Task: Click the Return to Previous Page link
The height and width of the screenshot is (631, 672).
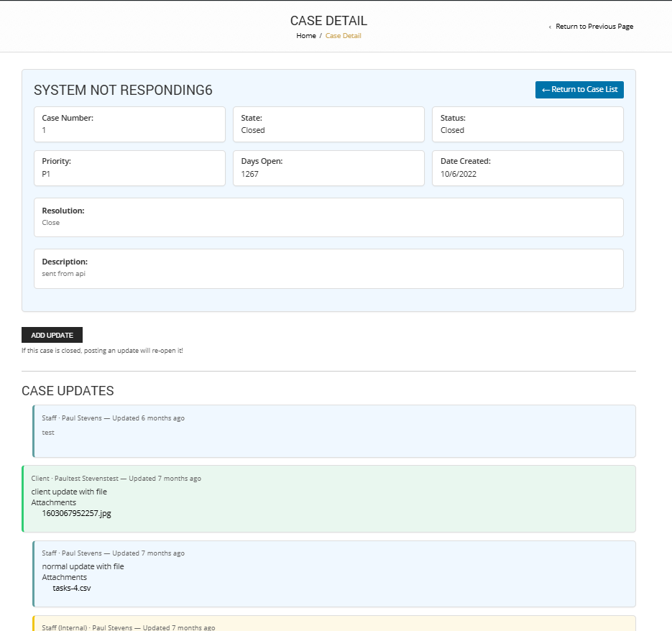Action: (594, 27)
